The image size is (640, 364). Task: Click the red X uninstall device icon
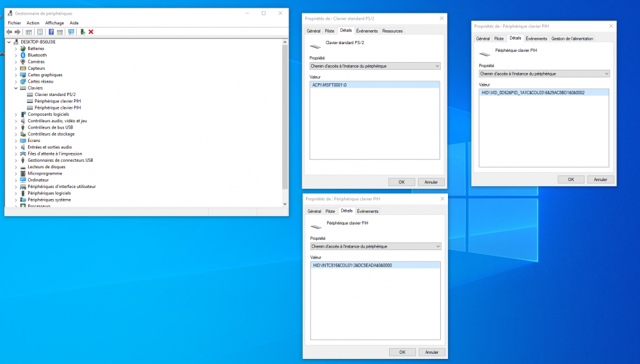point(91,32)
